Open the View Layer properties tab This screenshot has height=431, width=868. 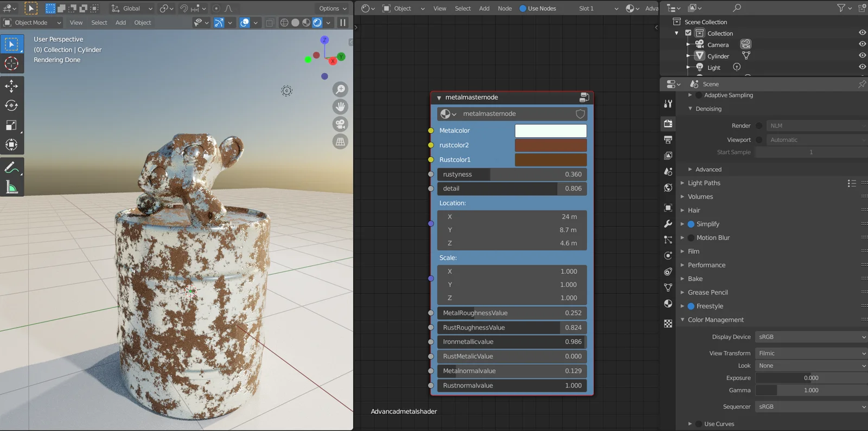pyautogui.click(x=668, y=156)
